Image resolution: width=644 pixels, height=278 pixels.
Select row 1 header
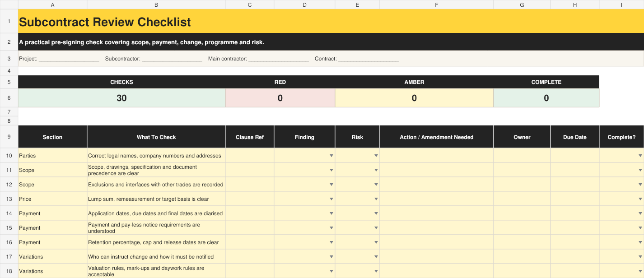[9, 21]
